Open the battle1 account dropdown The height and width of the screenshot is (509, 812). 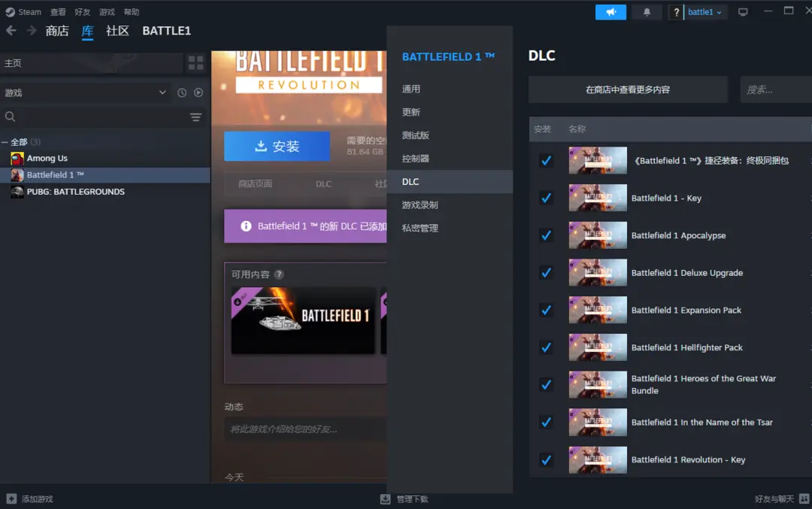tap(704, 12)
